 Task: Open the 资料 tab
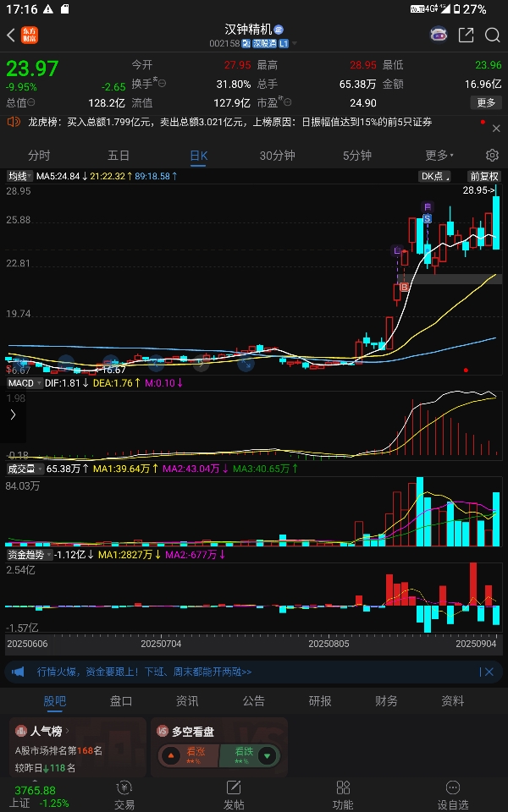click(452, 701)
